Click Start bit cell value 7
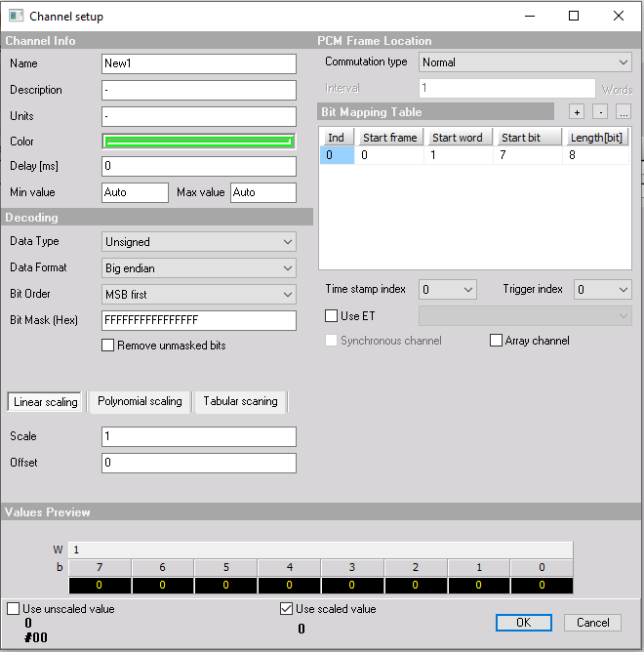 pos(528,155)
